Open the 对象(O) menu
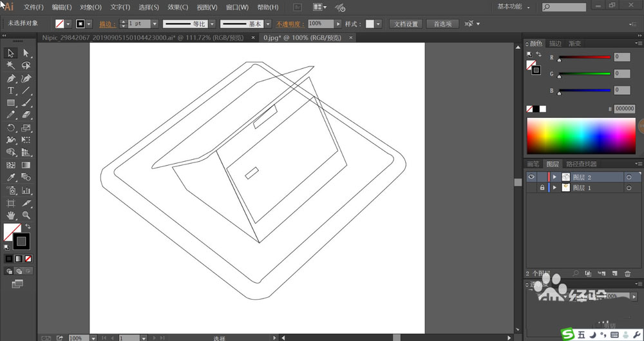 91,7
